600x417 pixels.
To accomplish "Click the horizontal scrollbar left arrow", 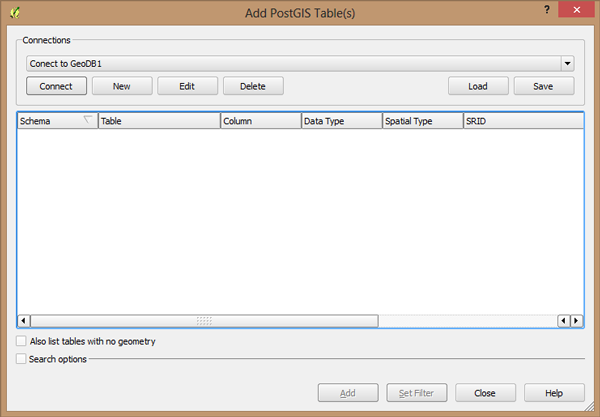I will click(24, 321).
